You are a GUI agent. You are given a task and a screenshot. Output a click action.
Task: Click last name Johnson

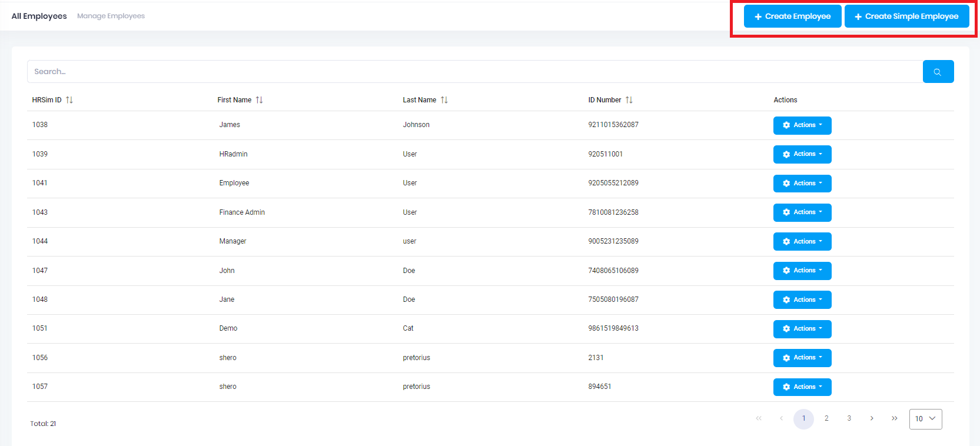pyautogui.click(x=416, y=125)
